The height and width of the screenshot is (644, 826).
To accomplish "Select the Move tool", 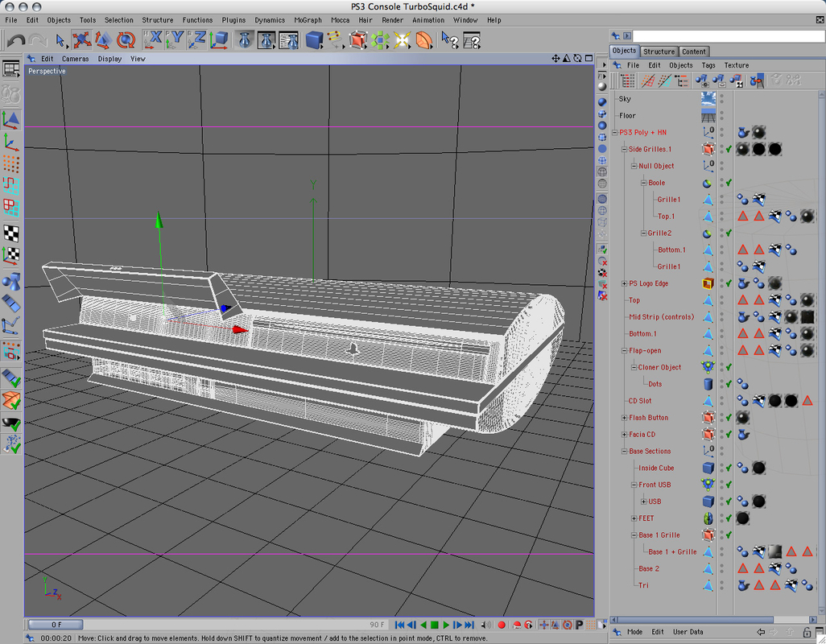I will [81, 39].
